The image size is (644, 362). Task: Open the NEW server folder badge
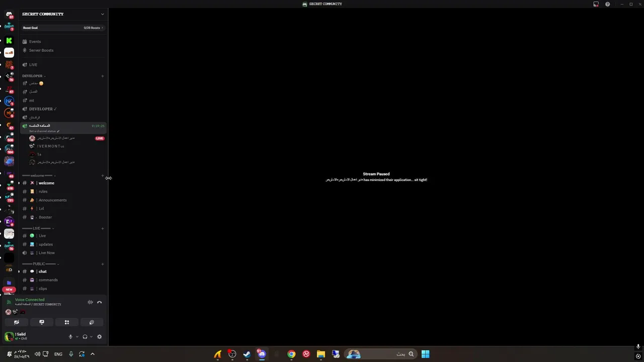pyautogui.click(x=9, y=290)
